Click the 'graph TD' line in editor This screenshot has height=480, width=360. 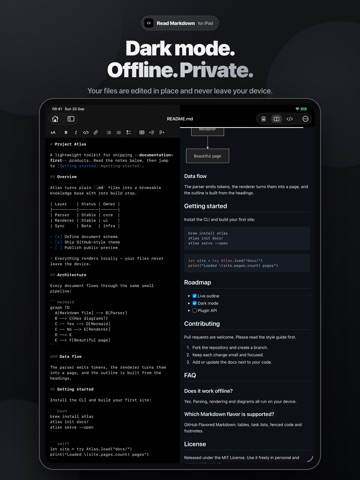60,308
